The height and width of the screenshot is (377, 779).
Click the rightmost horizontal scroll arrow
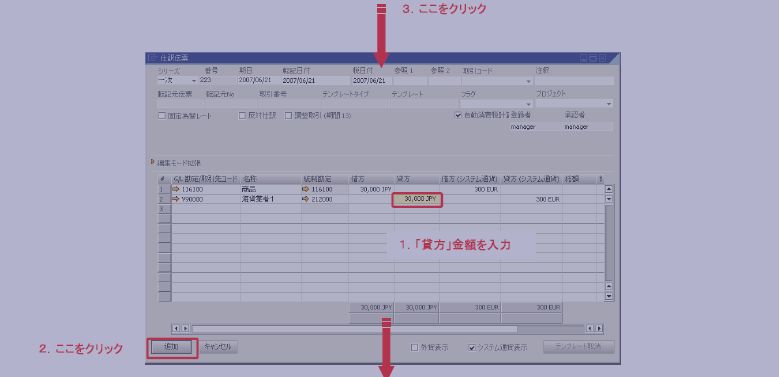coord(600,328)
